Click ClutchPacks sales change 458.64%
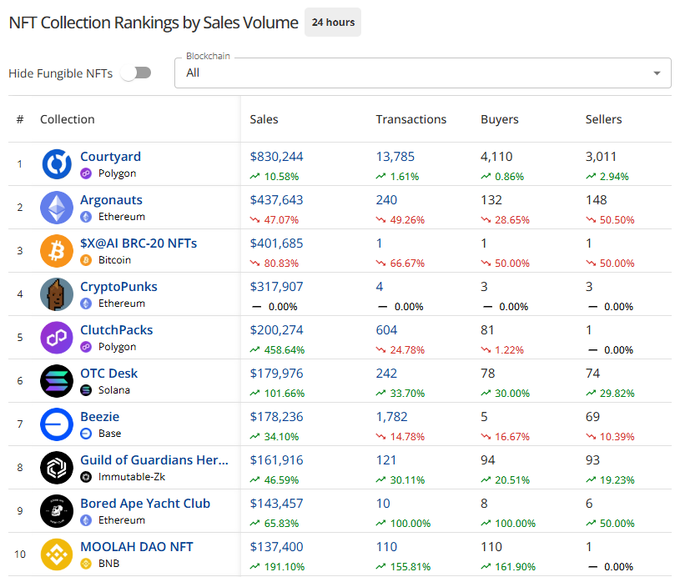The image size is (680, 577). [284, 350]
